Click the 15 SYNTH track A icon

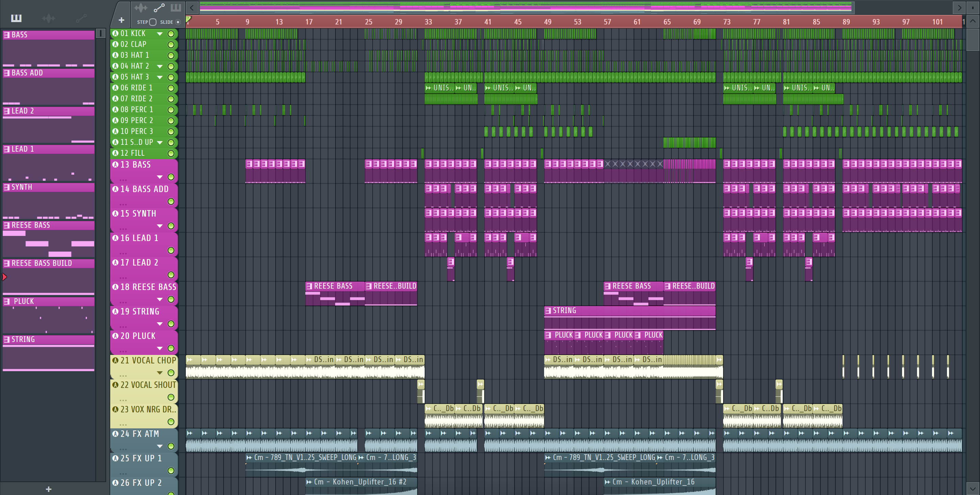(115, 214)
